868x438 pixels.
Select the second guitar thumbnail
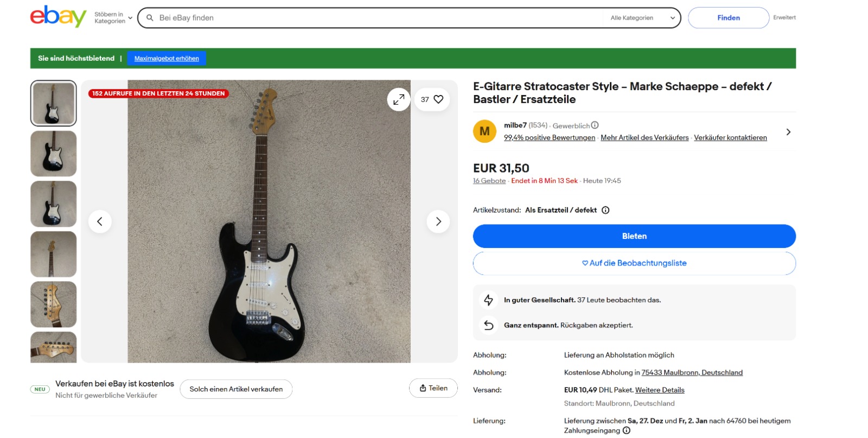pyautogui.click(x=54, y=154)
